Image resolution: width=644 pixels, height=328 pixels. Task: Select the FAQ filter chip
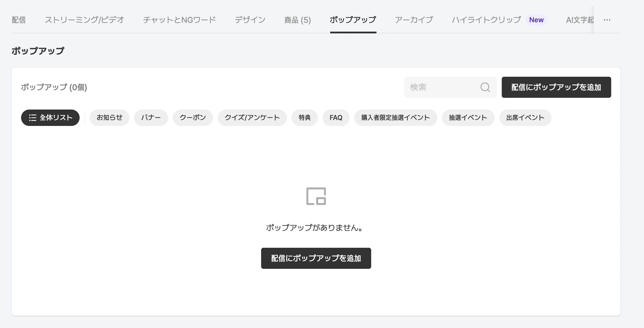pos(336,118)
